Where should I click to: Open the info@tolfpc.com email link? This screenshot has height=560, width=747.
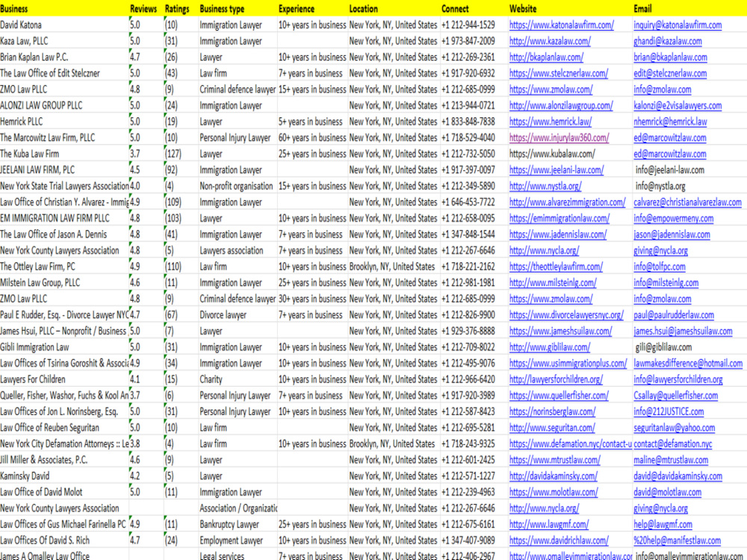tap(660, 267)
